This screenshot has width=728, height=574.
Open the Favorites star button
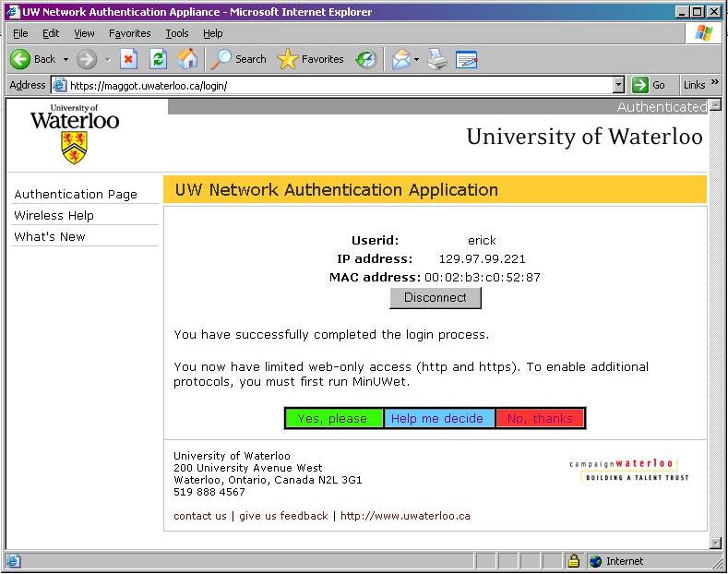(x=311, y=59)
